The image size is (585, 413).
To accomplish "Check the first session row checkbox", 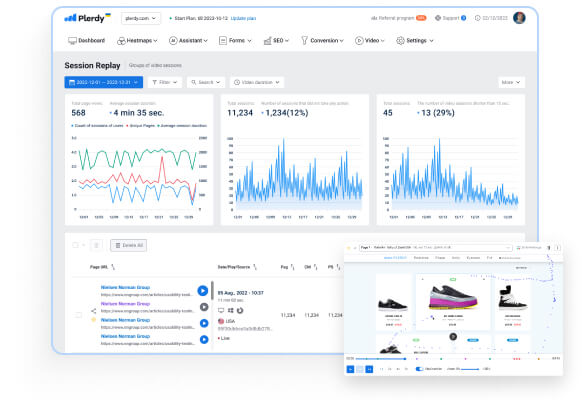I will (x=79, y=315).
